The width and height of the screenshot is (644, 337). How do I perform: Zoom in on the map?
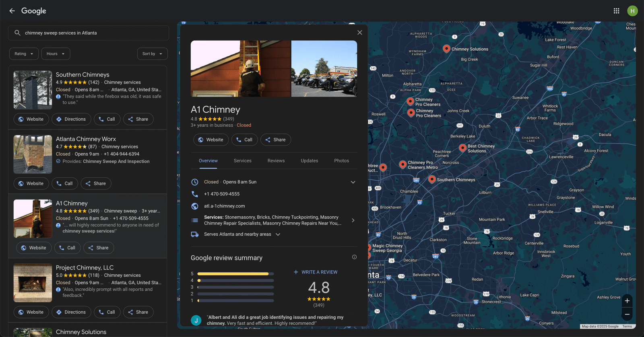(x=627, y=301)
